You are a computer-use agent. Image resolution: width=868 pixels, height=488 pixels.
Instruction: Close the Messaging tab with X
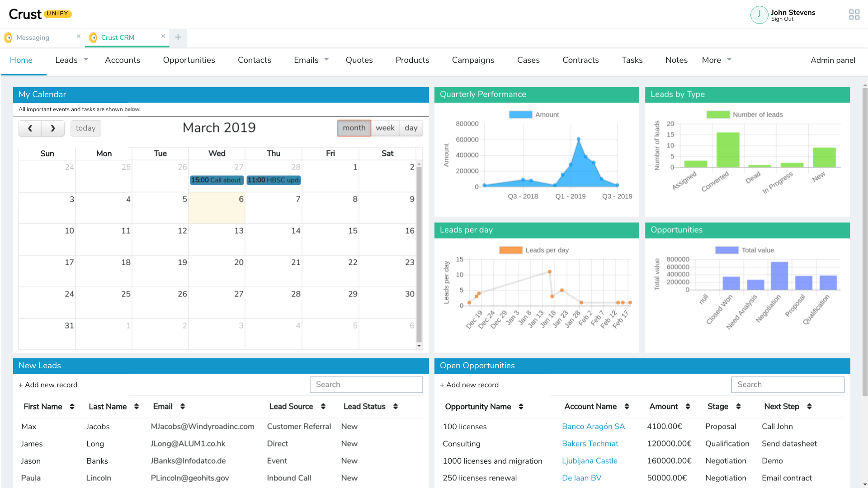(x=78, y=36)
